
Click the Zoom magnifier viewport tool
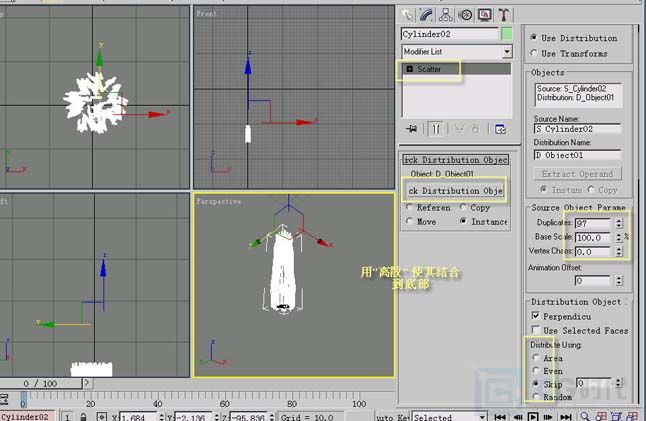[x=585, y=416]
